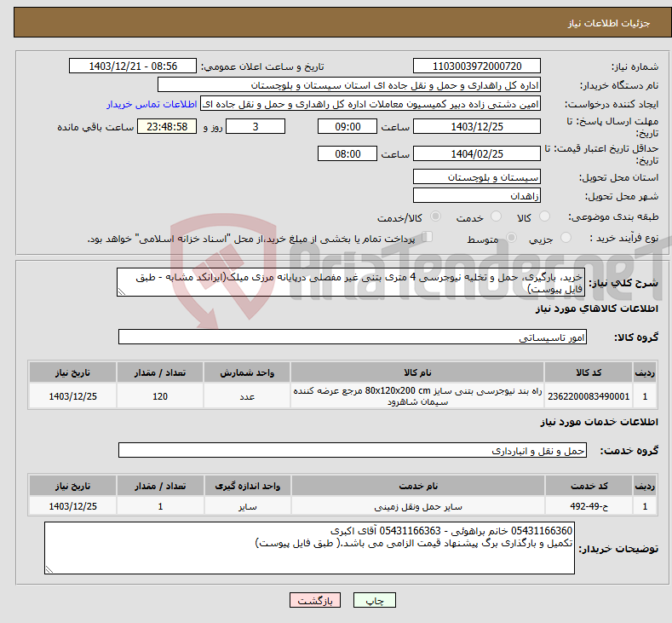Click the quantity cell 120
The height and width of the screenshot is (623, 672).
tap(160, 395)
